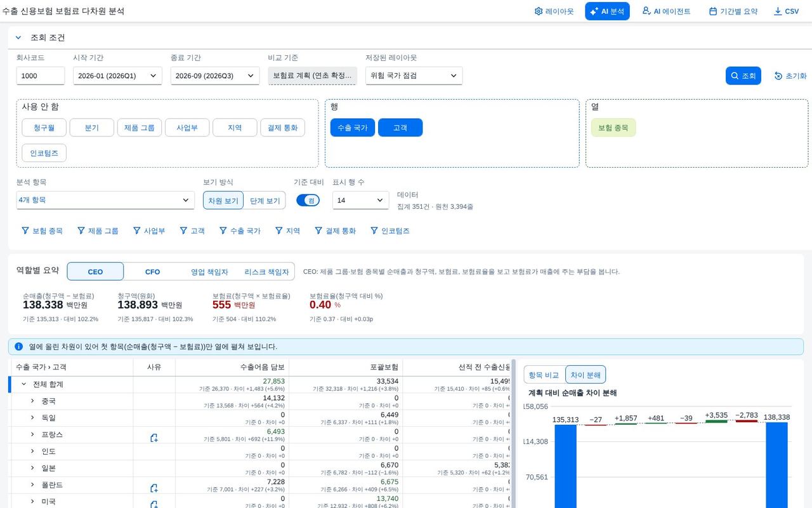Click the 보험 종목 chip in 열 area
This screenshot has width=812, height=508.
click(x=613, y=128)
